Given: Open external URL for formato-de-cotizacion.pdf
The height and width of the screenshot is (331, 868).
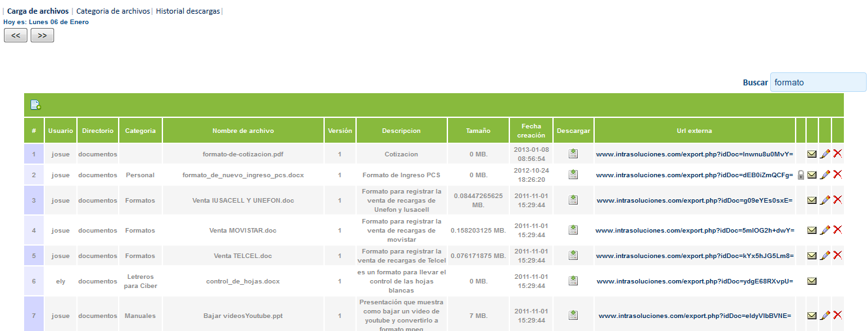Looking at the screenshot, I should [695, 154].
